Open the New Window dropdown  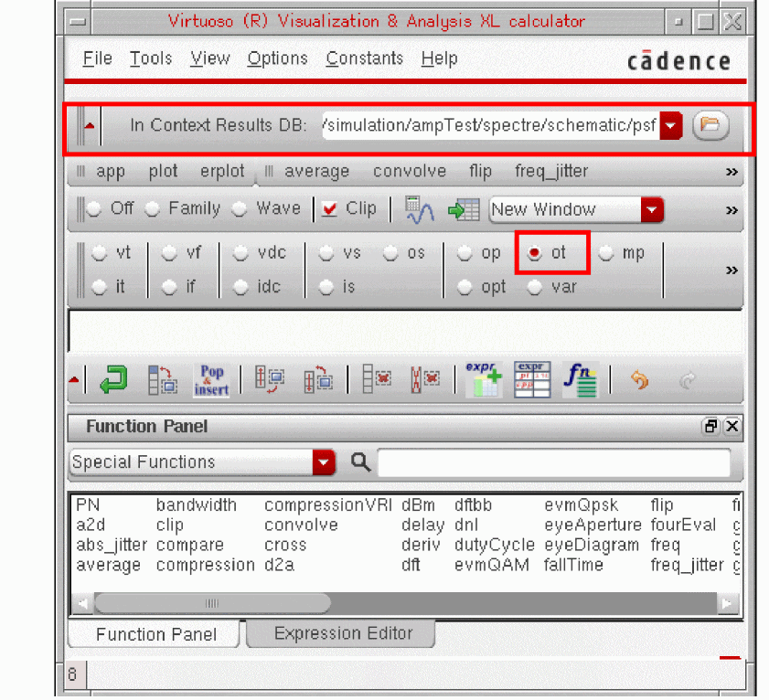point(652,210)
